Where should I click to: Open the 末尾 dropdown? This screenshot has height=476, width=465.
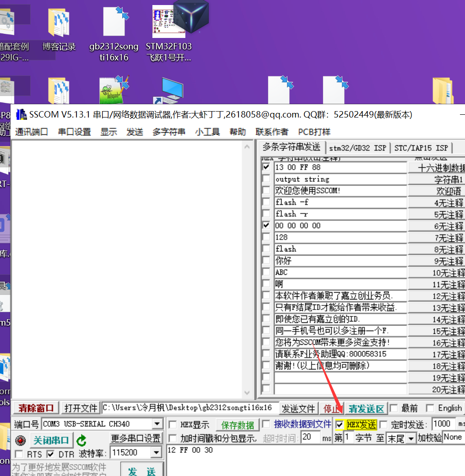point(411,439)
